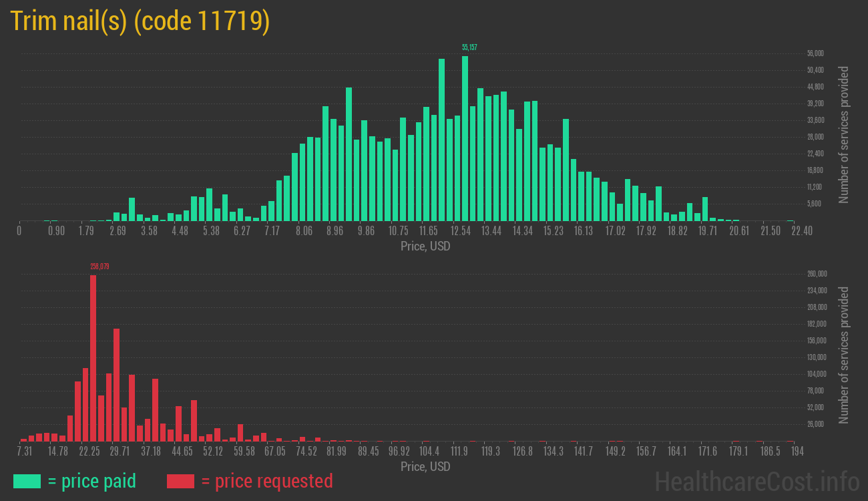Click the 194 tick at the red axis end
Screen dimensions: 868x501
coord(797,452)
